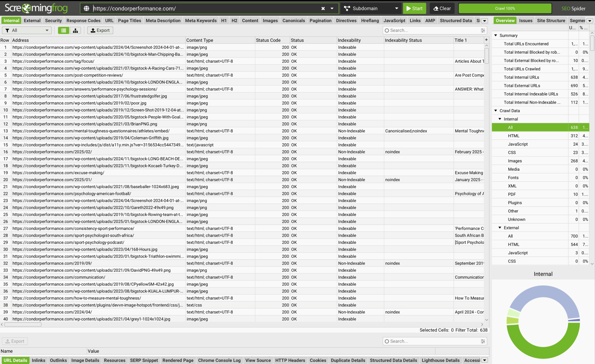Image resolution: width=595 pixels, height=364 pixels.
Task: Open the Subdomain mode dropdown
Action: click(x=371, y=8)
